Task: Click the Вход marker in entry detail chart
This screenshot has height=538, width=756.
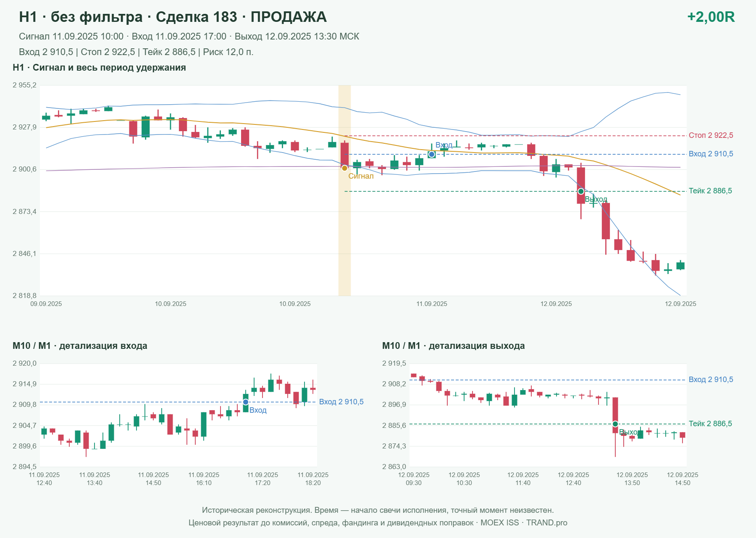Action: (x=246, y=402)
